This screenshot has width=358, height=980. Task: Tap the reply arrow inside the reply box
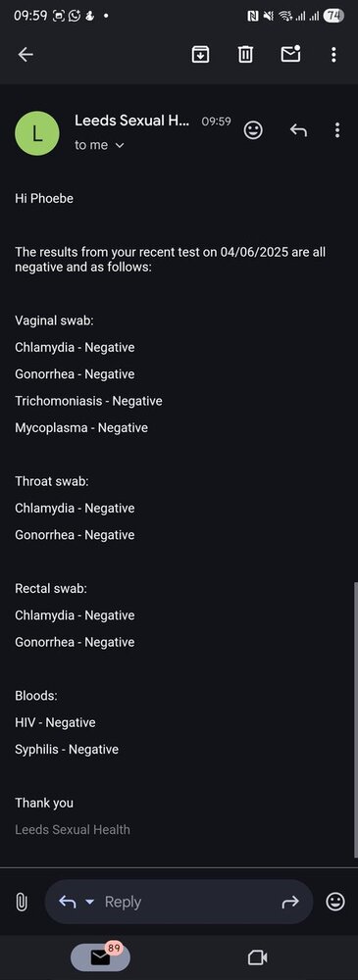point(67,902)
